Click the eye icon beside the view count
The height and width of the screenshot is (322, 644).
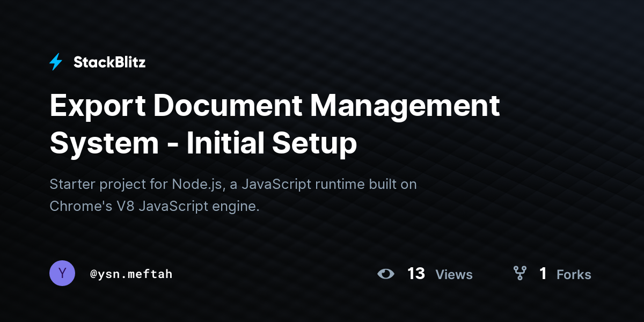coord(386,274)
